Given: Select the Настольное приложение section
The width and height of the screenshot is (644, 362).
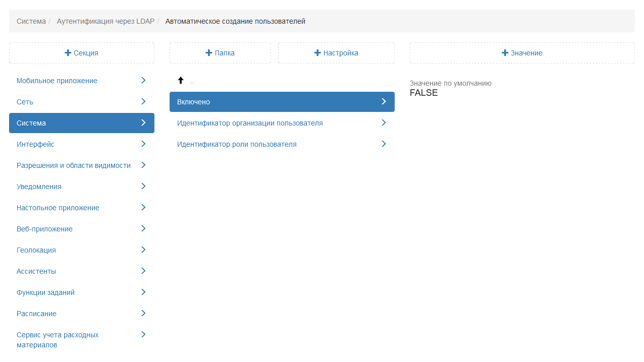Looking at the screenshot, I should (58, 208).
